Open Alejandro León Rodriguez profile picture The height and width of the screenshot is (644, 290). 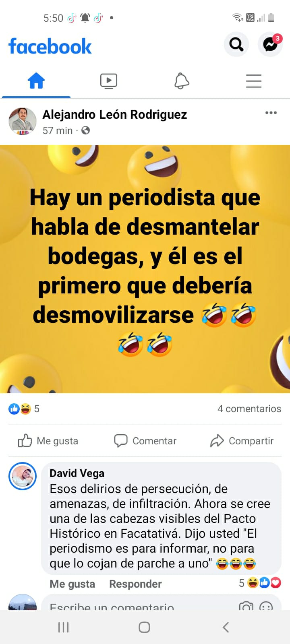click(23, 121)
